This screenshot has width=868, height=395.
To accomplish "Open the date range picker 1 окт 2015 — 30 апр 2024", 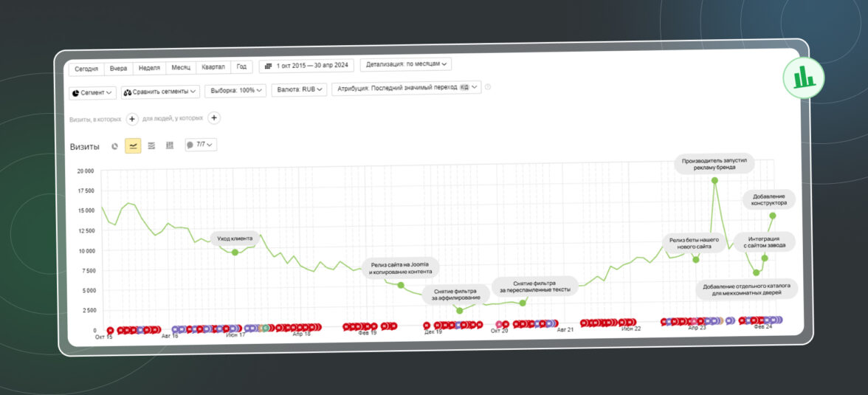I will [x=306, y=66].
